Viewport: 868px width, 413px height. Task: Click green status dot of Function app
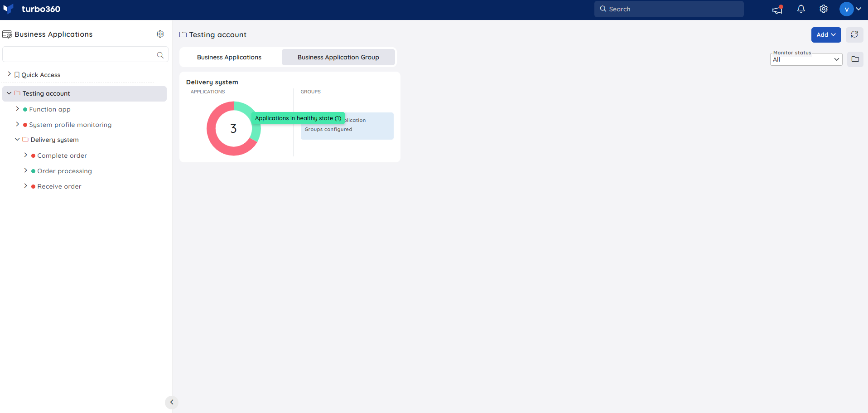pyautogui.click(x=25, y=109)
